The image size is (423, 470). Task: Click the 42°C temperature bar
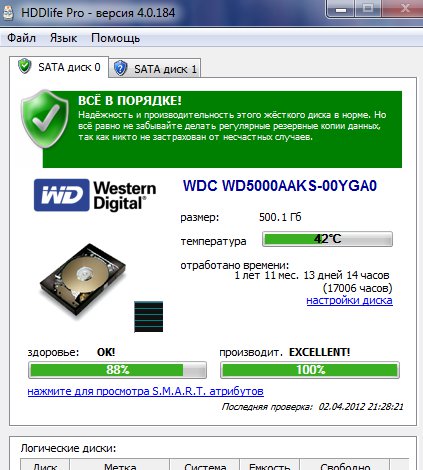tap(327, 239)
